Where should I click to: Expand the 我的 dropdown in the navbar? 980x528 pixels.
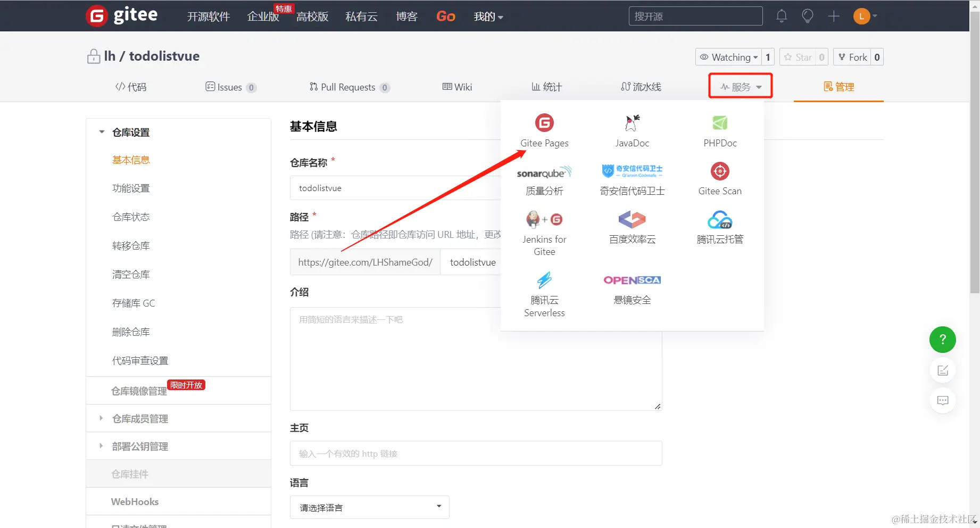tap(488, 16)
